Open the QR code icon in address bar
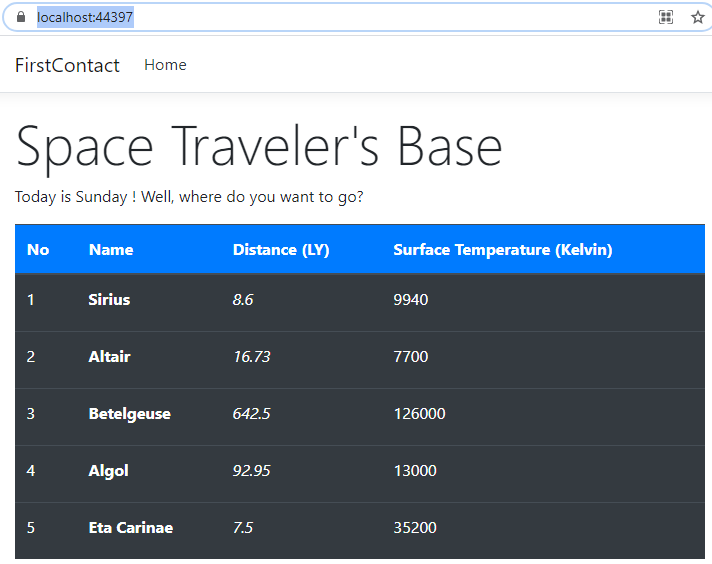The image size is (712, 564). pyautogui.click(x=666, y=17)
